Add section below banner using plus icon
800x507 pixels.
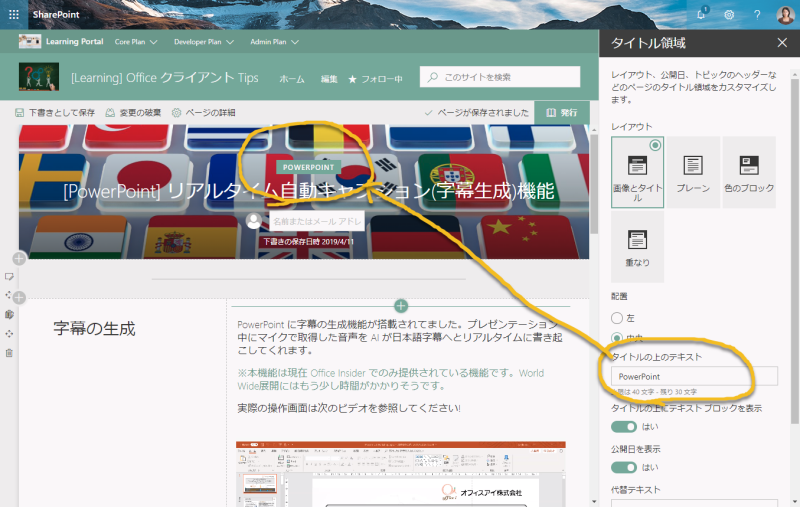coord(19,297)
